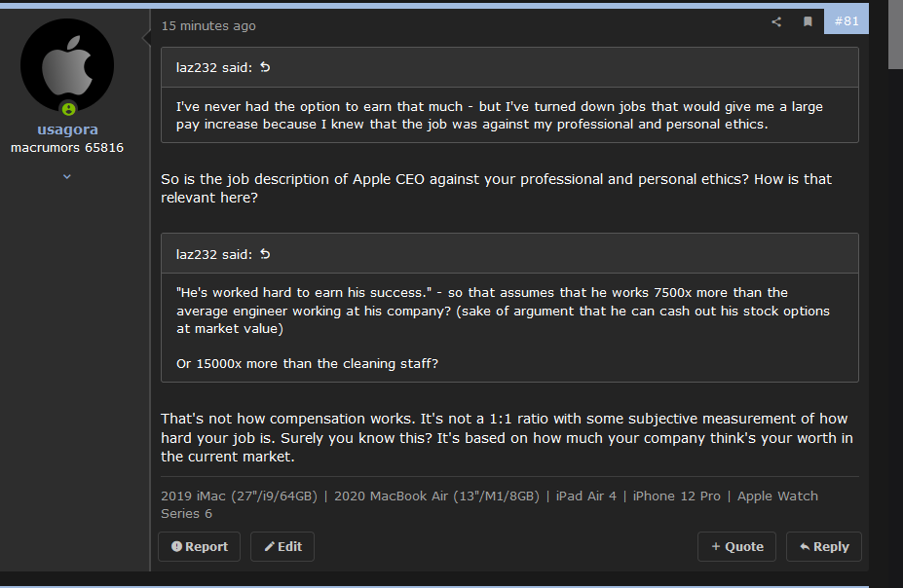Click the 'macrumors 65816' user title

point(67,147)
